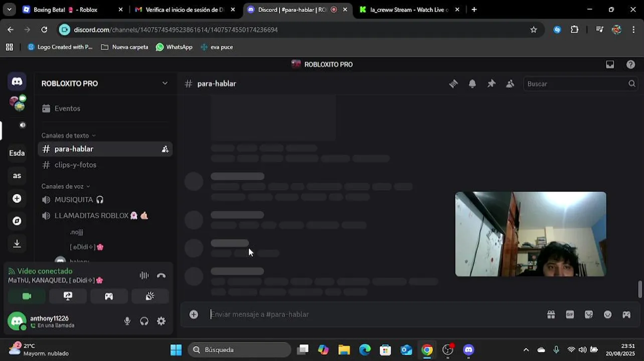Open Discord from the Windows taskbar

(x=469, y=350)
